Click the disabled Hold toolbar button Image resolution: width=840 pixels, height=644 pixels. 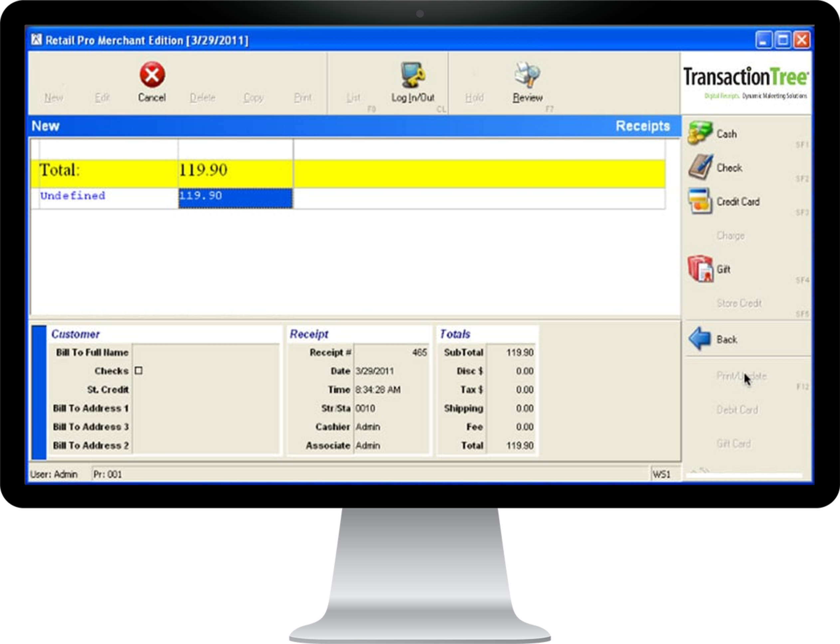tap(475, 98)
